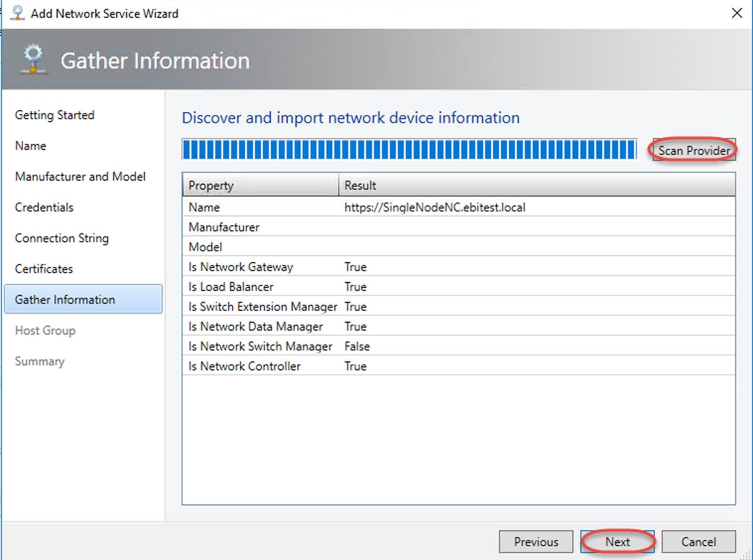Jump to the Connection String step
Screen dimensions: 753x560
point(62,238)
